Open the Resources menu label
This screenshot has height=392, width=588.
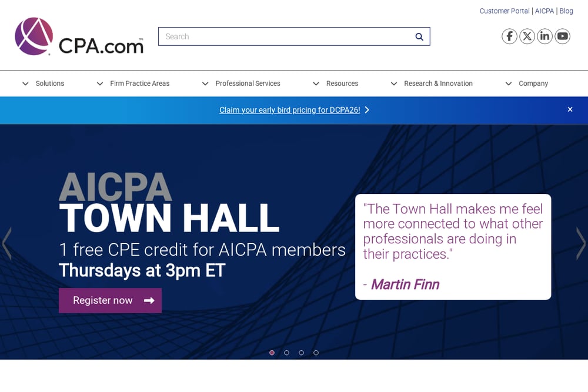[x=342, y=83]
